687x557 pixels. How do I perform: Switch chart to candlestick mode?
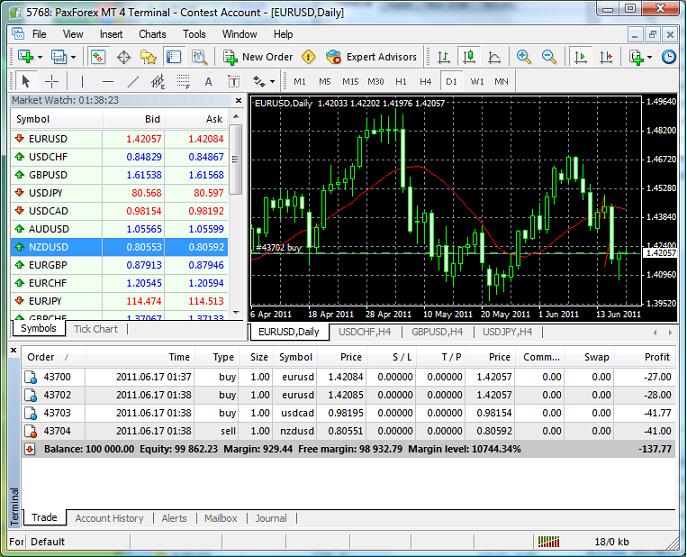pos(467,57)
